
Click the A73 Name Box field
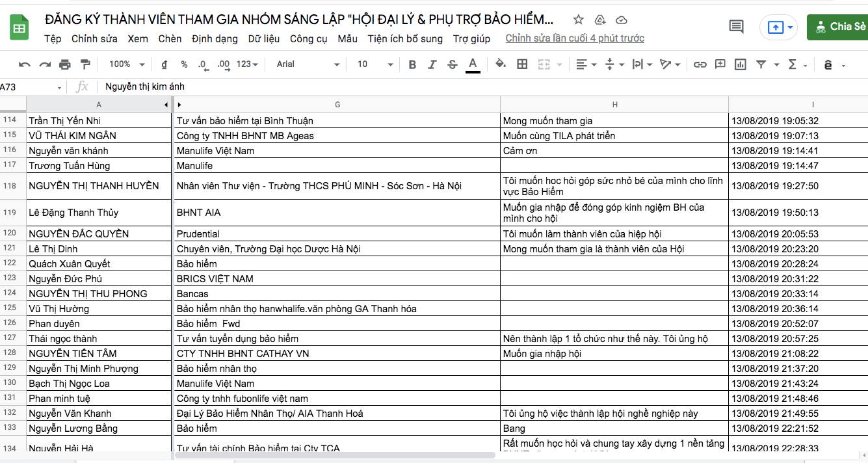point(27,87)
